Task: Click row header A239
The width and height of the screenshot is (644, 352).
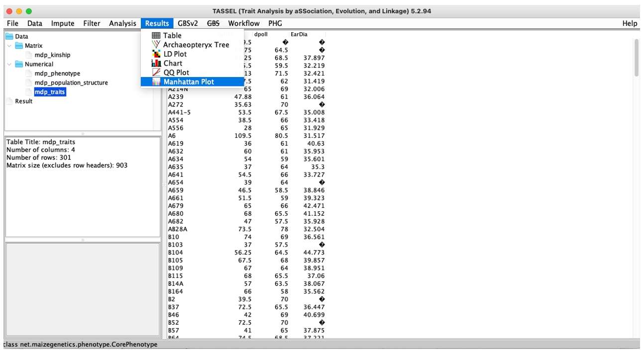Action: tap(175, 97)
